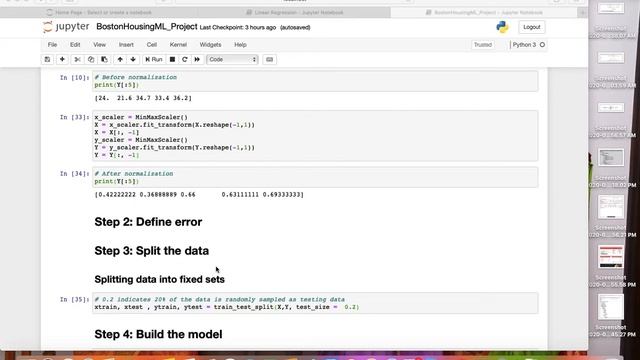The image size is (640, 360).
Task: Open the Help menu
Action: pyautogui.click(x=240, y=45)
